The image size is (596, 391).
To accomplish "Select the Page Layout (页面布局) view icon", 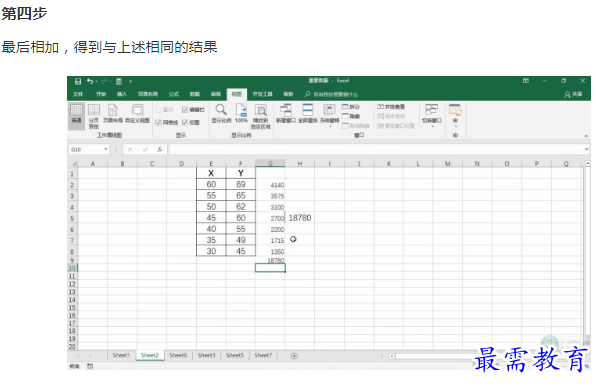I will [x=113, y=114].
